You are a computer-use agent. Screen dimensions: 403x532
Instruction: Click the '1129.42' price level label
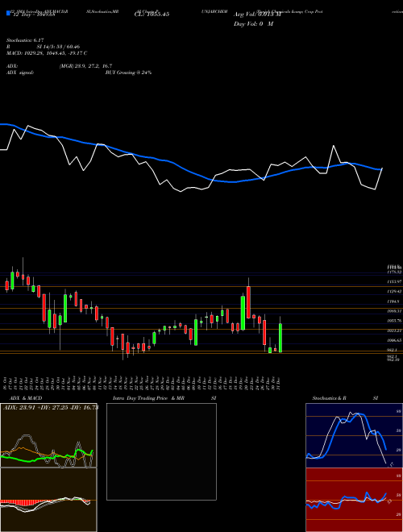[394, 292]
